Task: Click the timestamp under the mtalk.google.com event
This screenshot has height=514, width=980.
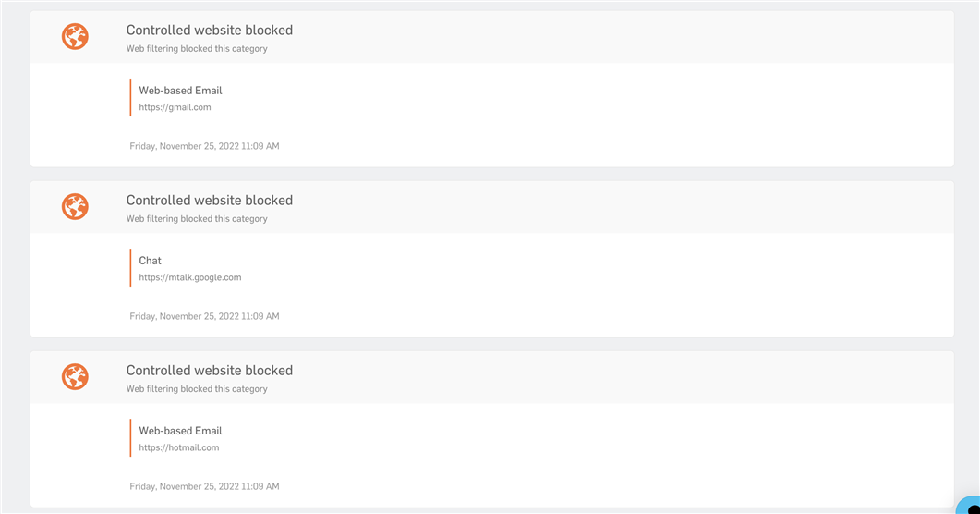Action: pos(204,316)
